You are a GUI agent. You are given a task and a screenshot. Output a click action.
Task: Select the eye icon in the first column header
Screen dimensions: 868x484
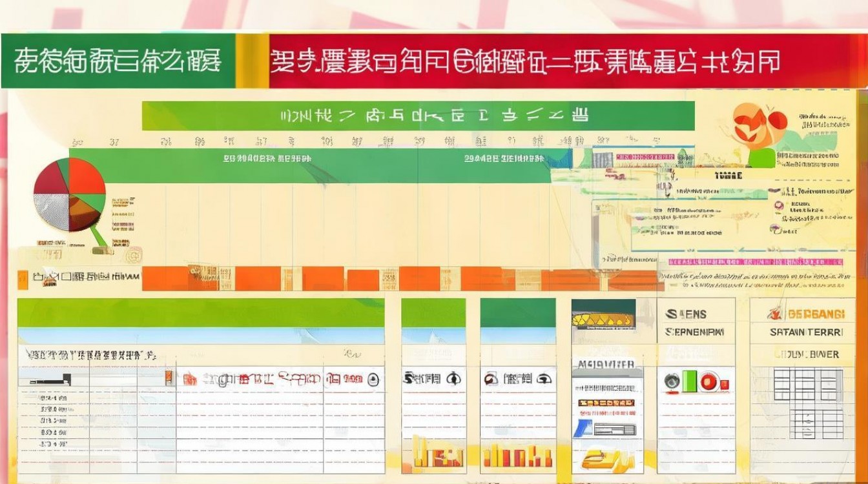[x=373, y=380]
